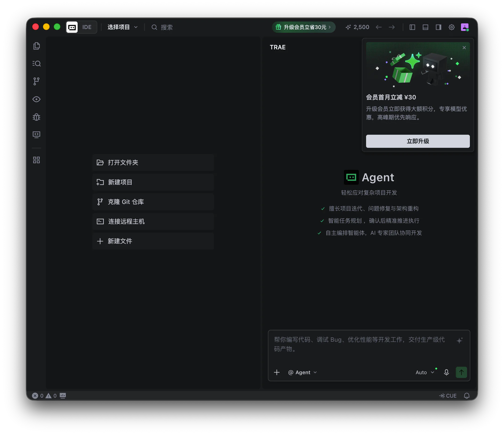Select 连接远程主机 option
Viewport: 504px width, 435px height.
[x=153, y=221]
